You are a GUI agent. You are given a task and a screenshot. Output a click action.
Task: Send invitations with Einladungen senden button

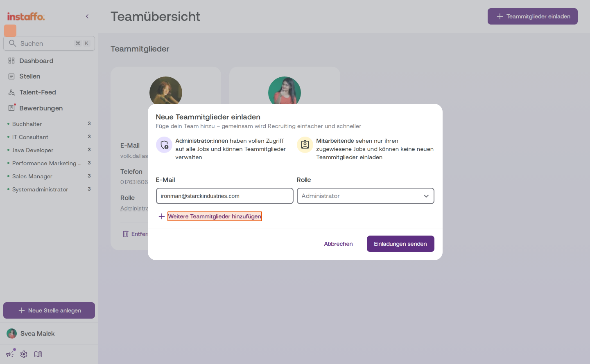point(400,244)
